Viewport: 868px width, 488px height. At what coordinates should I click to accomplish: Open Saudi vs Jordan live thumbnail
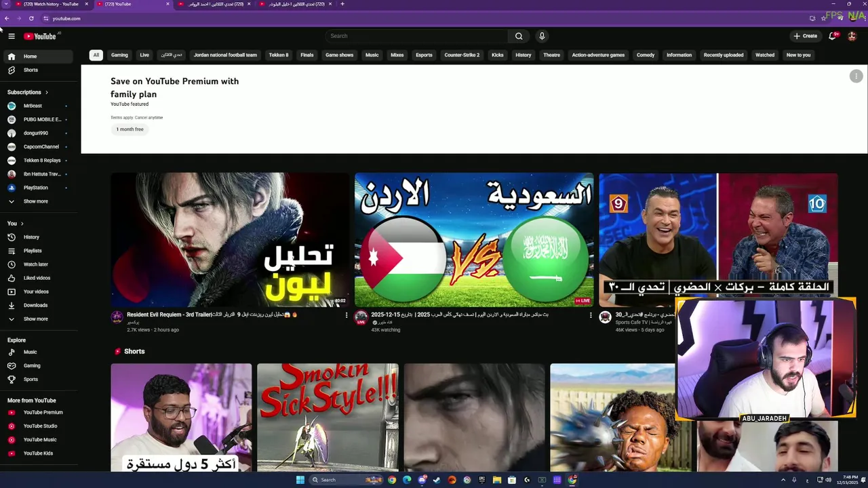tap(474, 239)
